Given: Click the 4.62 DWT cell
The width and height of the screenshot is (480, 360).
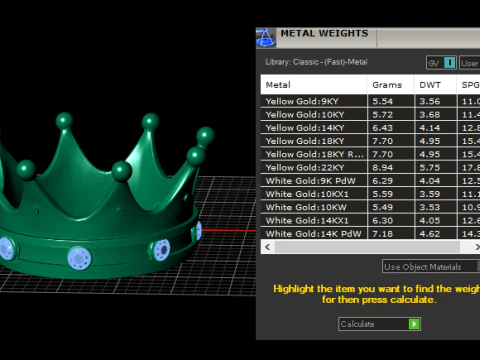Looking at the screenshot, I should [436, 233].
